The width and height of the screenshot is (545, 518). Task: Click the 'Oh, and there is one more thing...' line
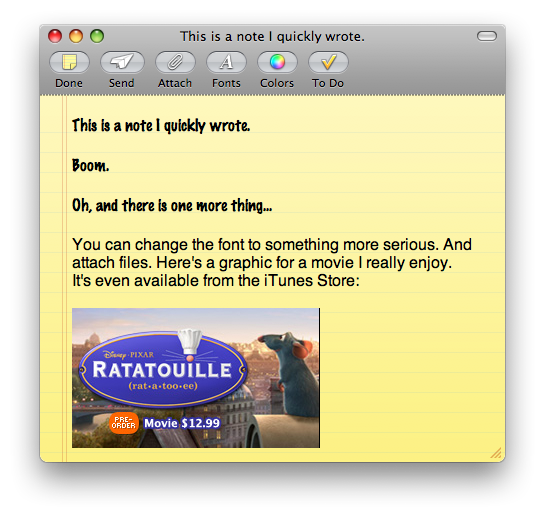[x=172, y=205]
